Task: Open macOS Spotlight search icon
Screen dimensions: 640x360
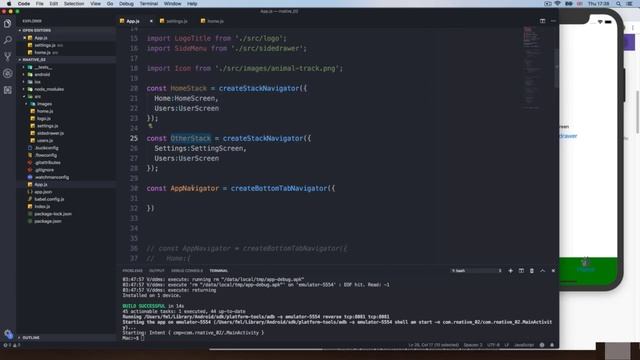Action: [x=619, y=4]
